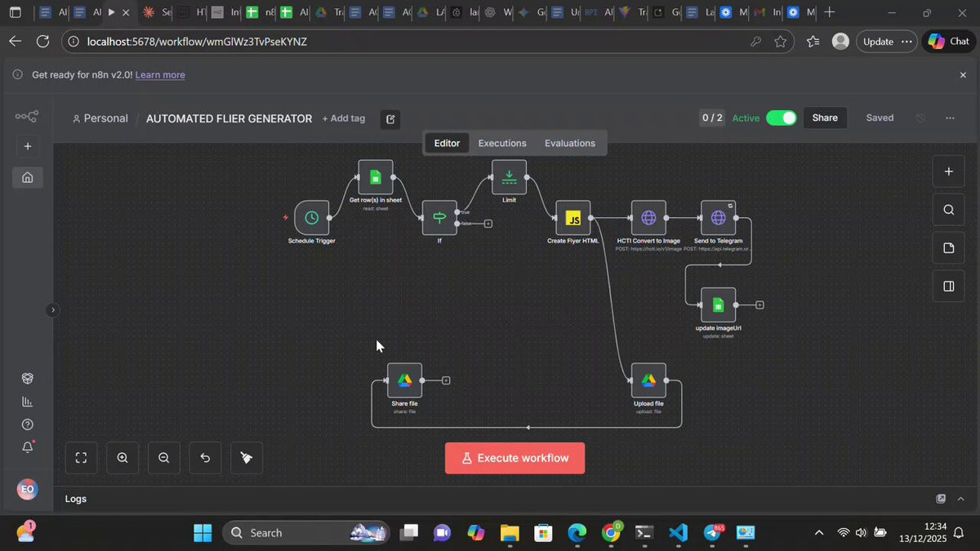
Task: Tidy up workflow with broom icon
Action: (247, 458)
